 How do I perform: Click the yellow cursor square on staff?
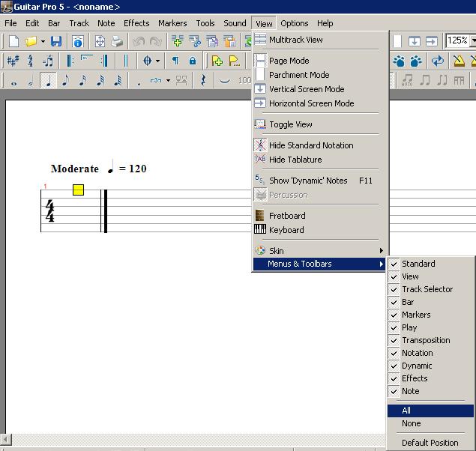click(78, 190)
